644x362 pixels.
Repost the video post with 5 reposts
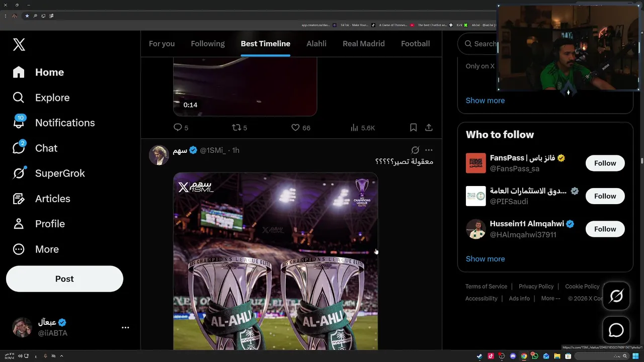click(x=239, y=128)
